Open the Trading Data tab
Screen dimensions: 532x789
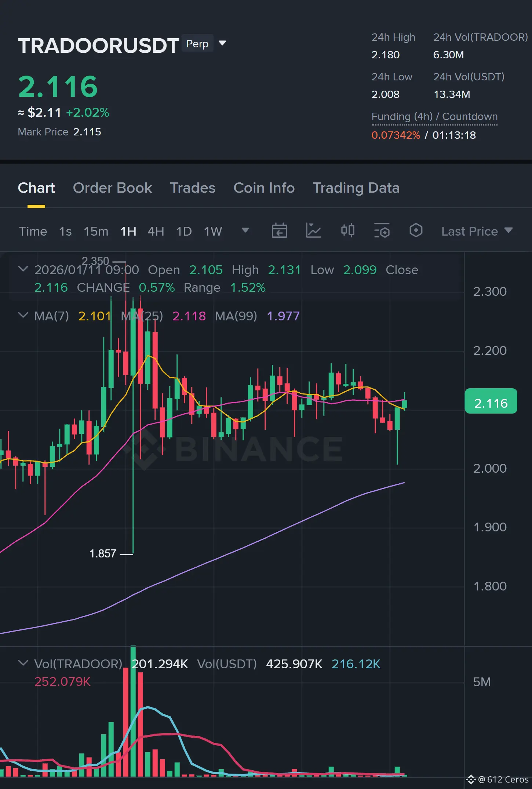click(x=356, y=188)
